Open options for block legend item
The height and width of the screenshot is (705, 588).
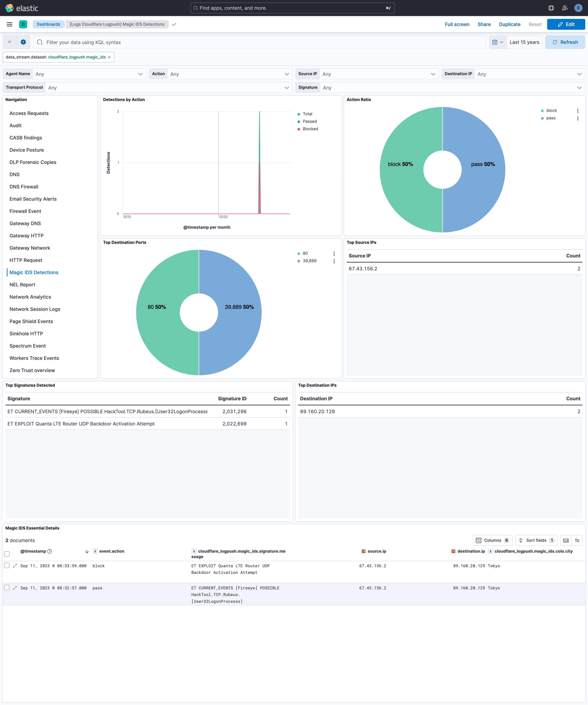coord(578,111)
